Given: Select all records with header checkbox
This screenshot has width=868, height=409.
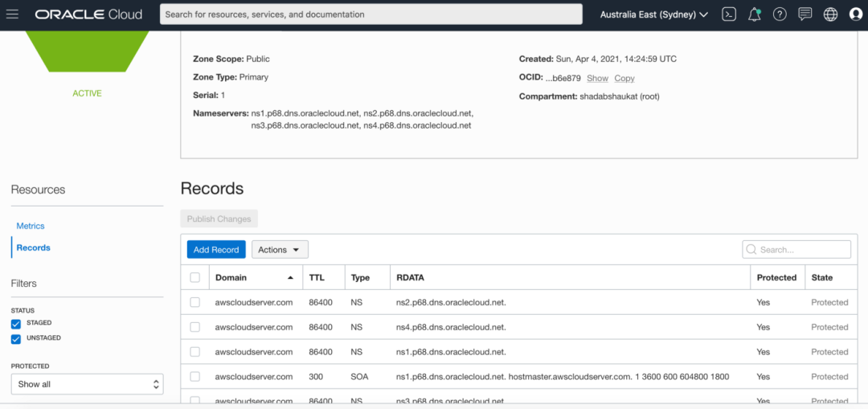Looking at the screenshot, I should [194, 277].
